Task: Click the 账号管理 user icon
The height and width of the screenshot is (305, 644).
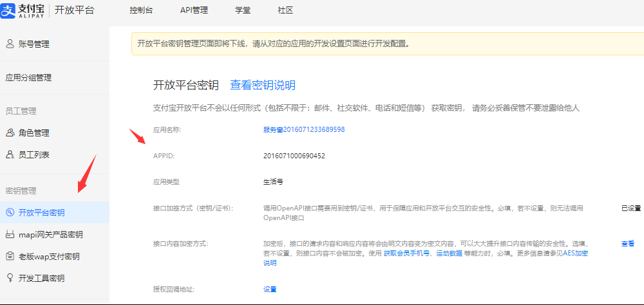Action: click(10, 44)
